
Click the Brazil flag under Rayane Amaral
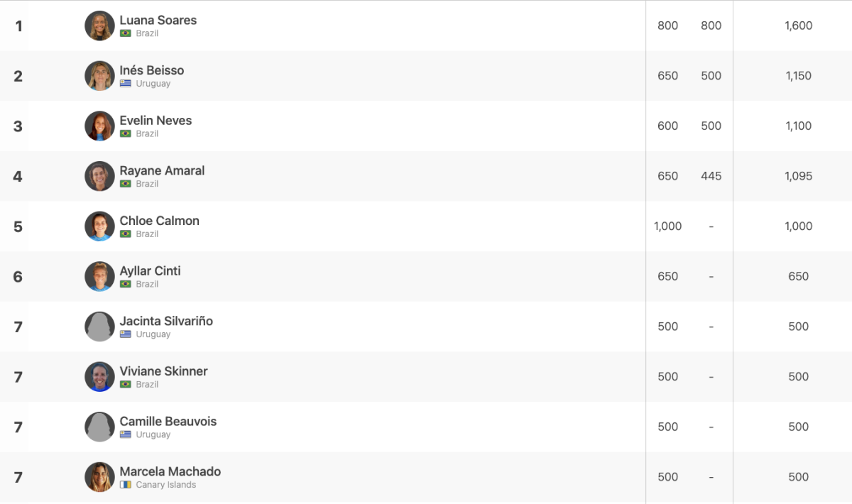tap(126, 184)
